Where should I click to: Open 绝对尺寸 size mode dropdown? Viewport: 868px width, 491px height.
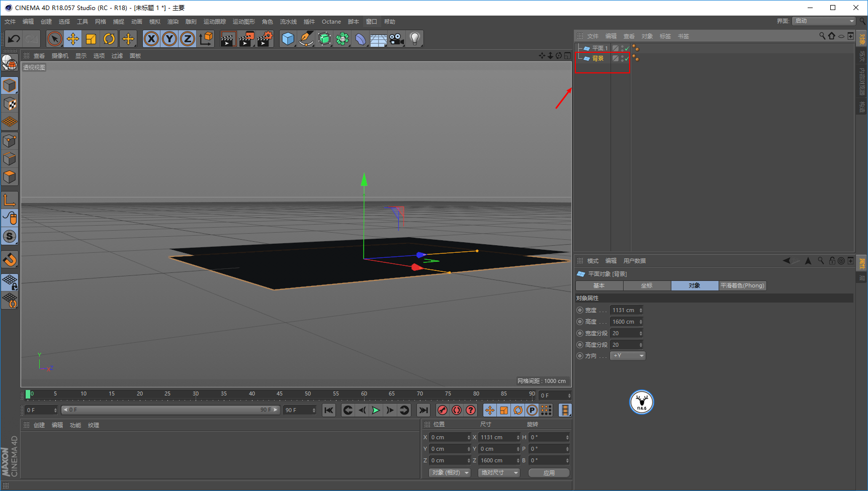coord(499,472)
